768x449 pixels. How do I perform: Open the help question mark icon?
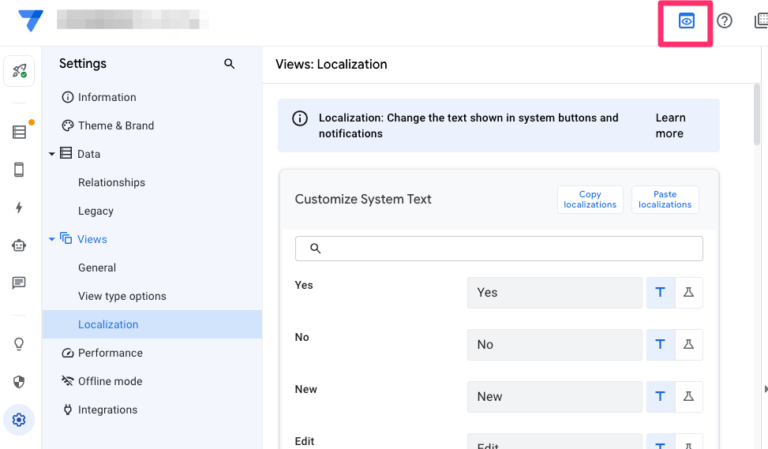tap(725, 21)
